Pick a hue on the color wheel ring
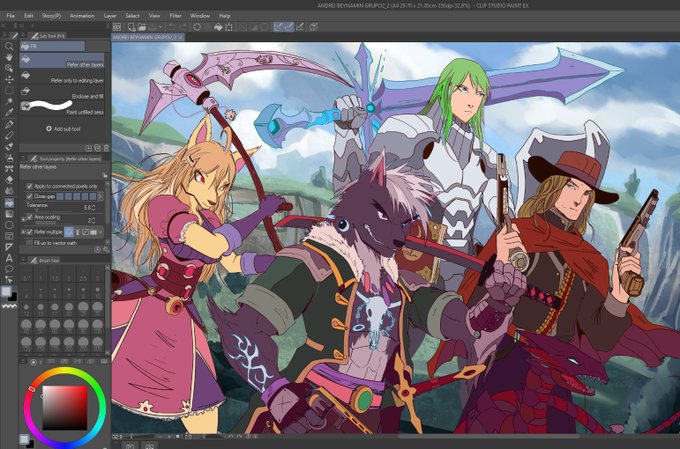The height and width of the screenshot is (449, 680). click(x=65, y=371)
